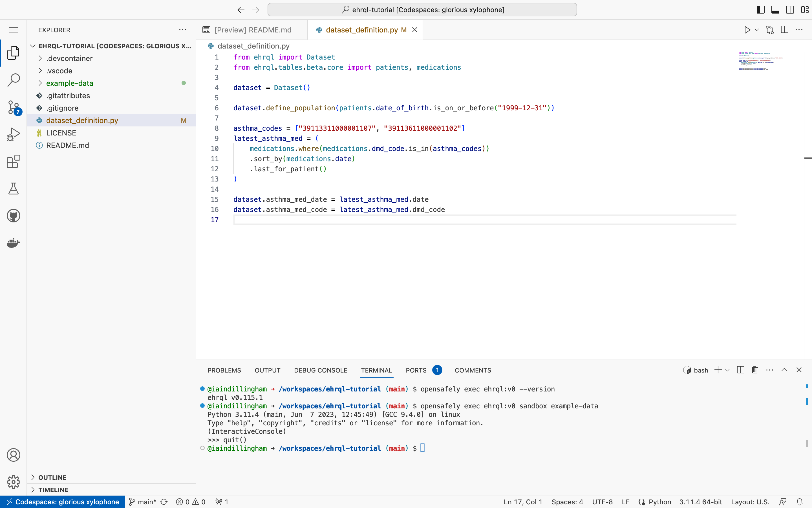The width and height of the screenshot is (812, 508).
Task: Open the command center search box
Action: pyautogui.click(x=422, y=10)
